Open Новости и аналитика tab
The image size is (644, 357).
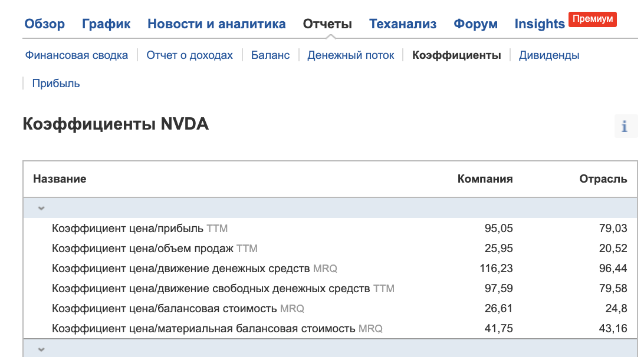216,24
